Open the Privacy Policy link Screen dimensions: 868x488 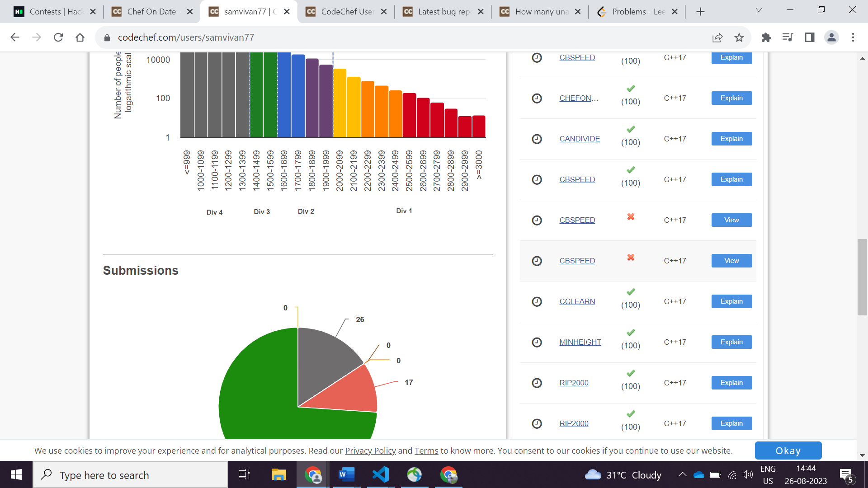point(370,450)
